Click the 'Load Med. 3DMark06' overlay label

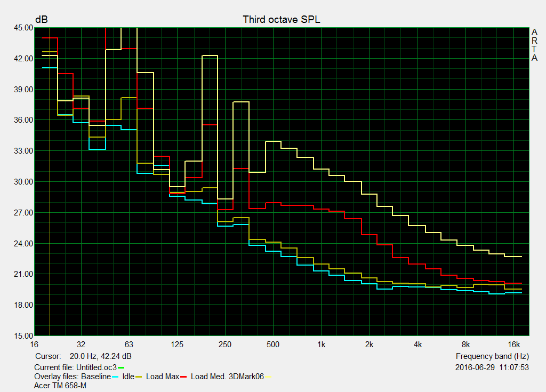click(x=227, y=377)
